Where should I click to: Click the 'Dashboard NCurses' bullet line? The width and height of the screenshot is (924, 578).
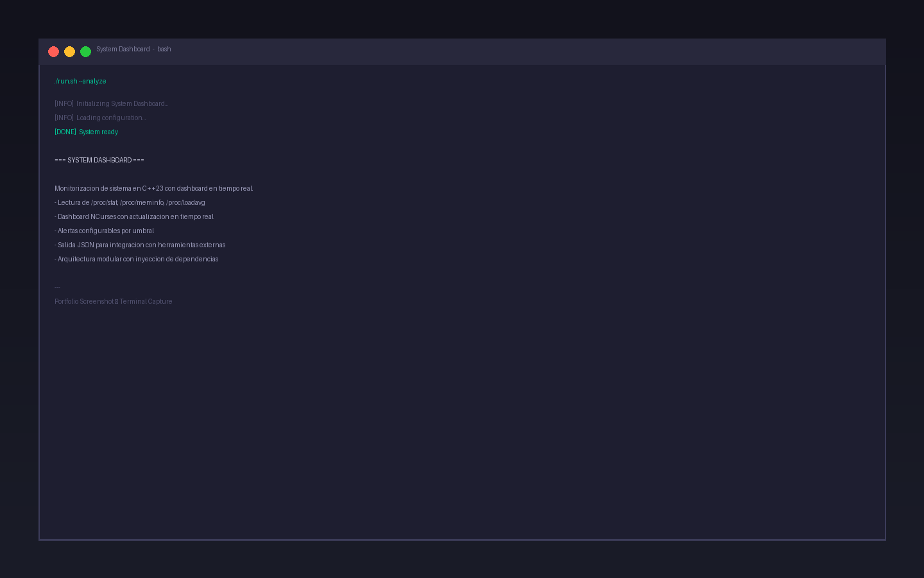click(x=134, y=216)
